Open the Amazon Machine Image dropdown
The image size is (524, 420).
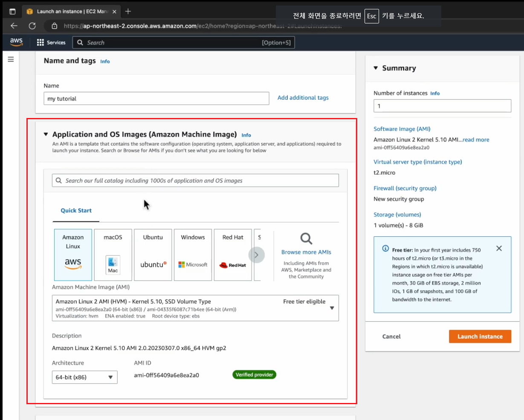(196, 308)
